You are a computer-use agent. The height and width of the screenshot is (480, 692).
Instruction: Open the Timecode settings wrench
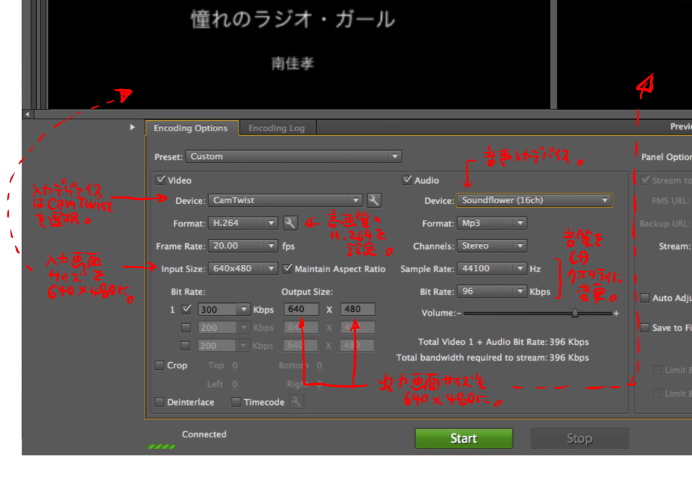297,402
